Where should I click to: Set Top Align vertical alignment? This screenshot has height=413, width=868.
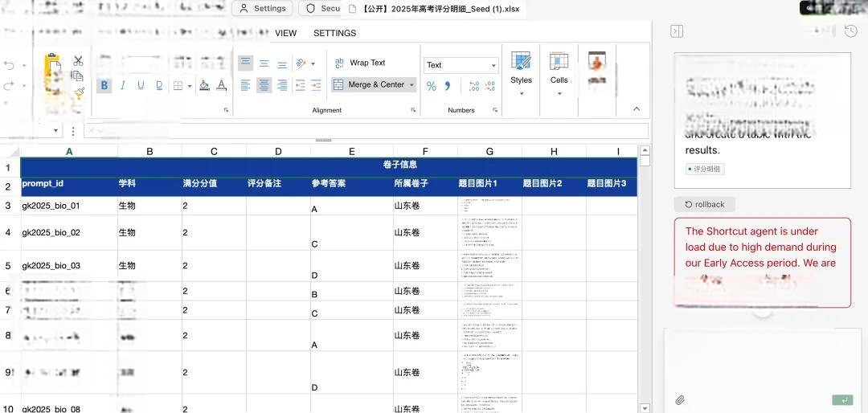coord(246,63)
